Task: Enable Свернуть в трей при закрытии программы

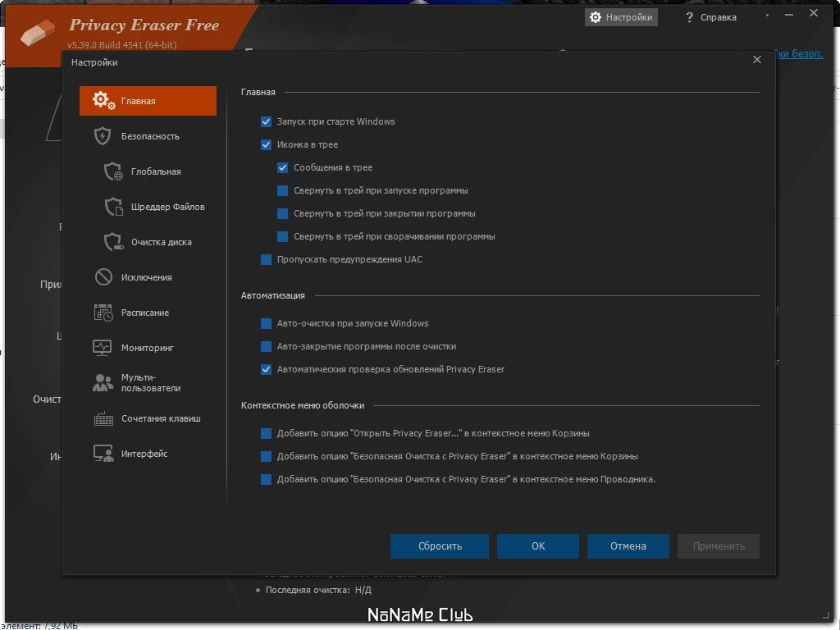Action: [x=282, y=214]
